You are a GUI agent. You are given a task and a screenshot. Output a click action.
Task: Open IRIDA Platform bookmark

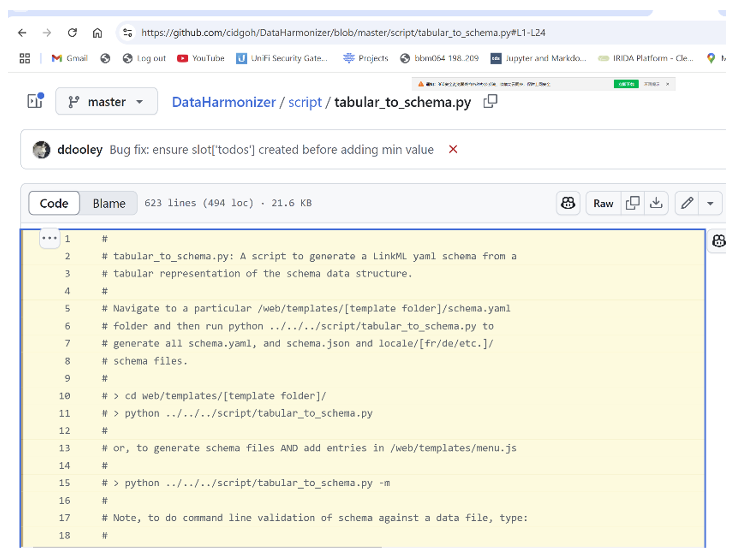(x=646, y=58)
